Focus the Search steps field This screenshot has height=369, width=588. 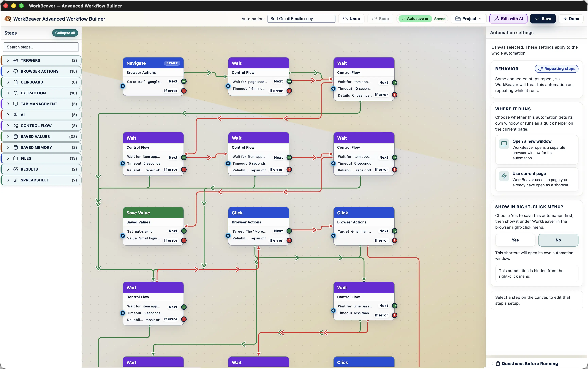(41, 47)
